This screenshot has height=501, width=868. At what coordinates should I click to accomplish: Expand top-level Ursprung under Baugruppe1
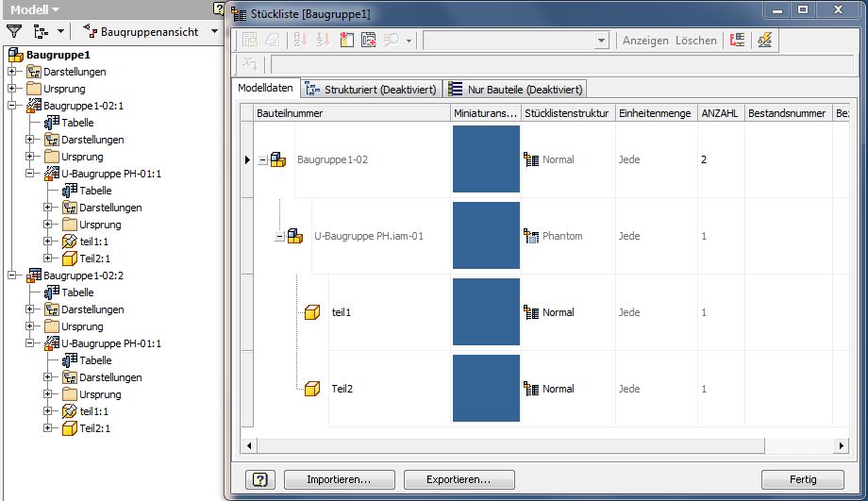pos(11,89)
